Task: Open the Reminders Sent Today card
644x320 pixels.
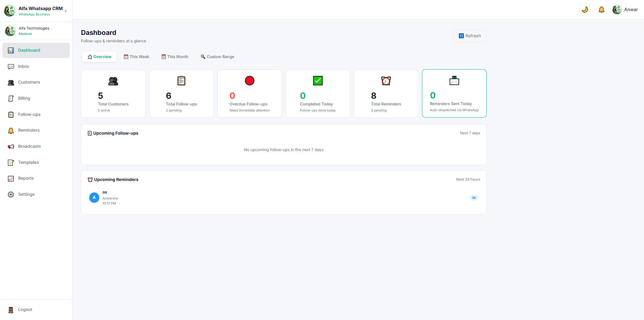Action: point(454,93)
